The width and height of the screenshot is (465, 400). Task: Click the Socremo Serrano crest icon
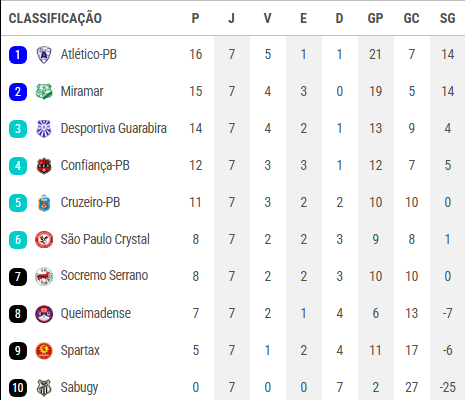(x=44, y=276)
